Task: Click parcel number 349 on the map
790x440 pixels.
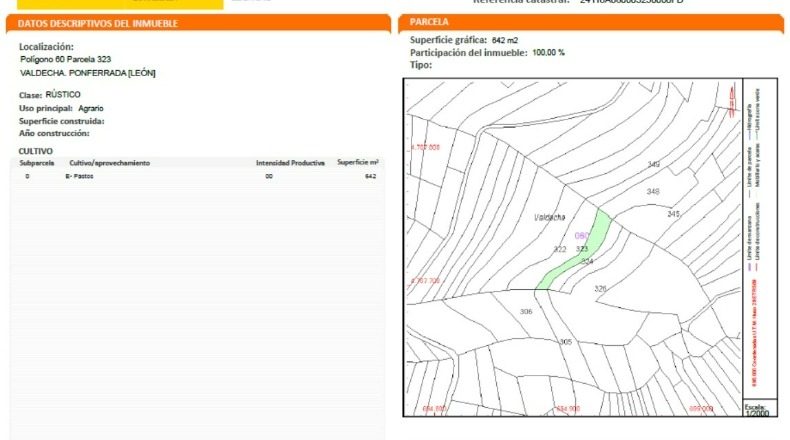Action: click(654, 164)
